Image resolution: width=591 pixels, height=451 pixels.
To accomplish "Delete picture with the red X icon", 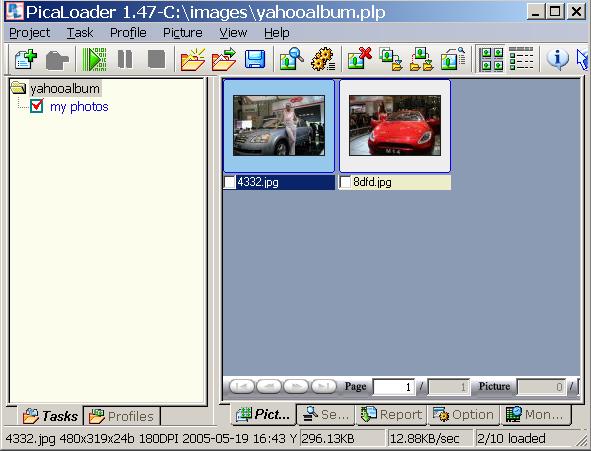I will point(359,59).
